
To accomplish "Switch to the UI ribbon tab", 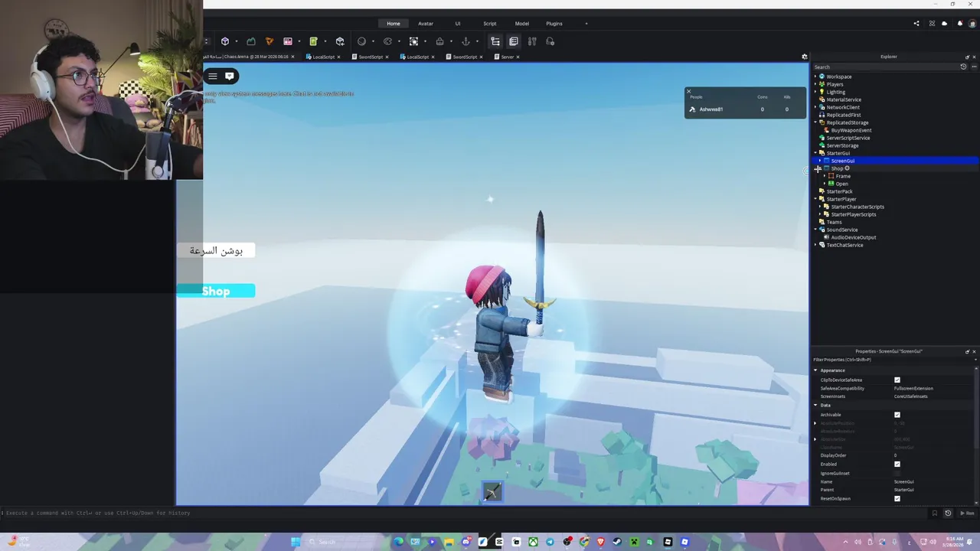I will click(x=458, y=24).
